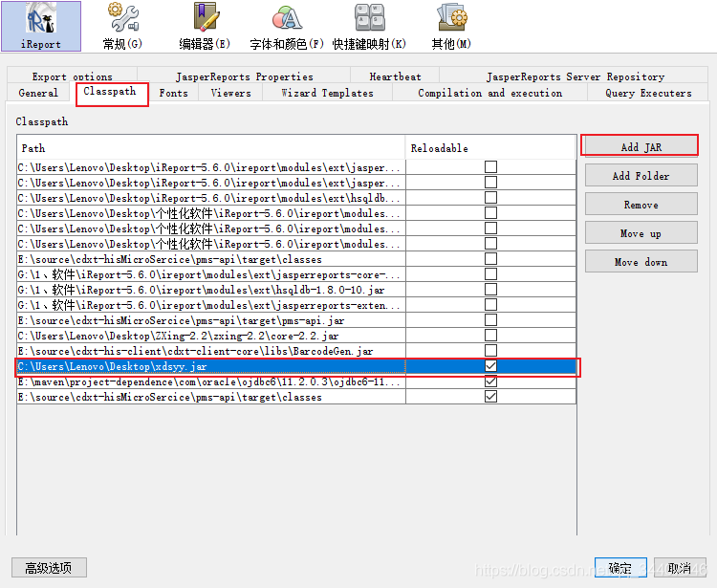This screenshot has height=588, width=717.
Task: Toggle Reloadable for xdsyy.jar row
Action: pyautogui.click(x=490, y=366)
